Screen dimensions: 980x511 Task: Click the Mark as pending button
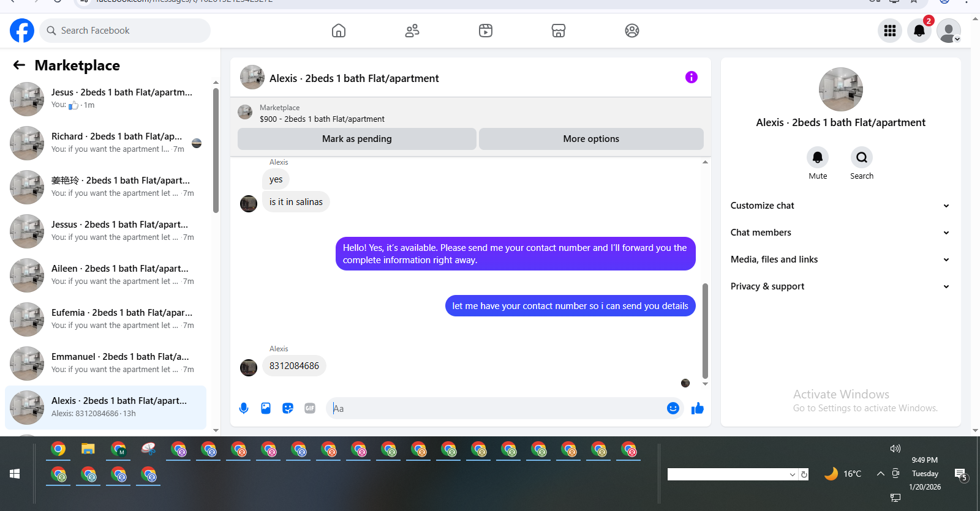(357, 139)
